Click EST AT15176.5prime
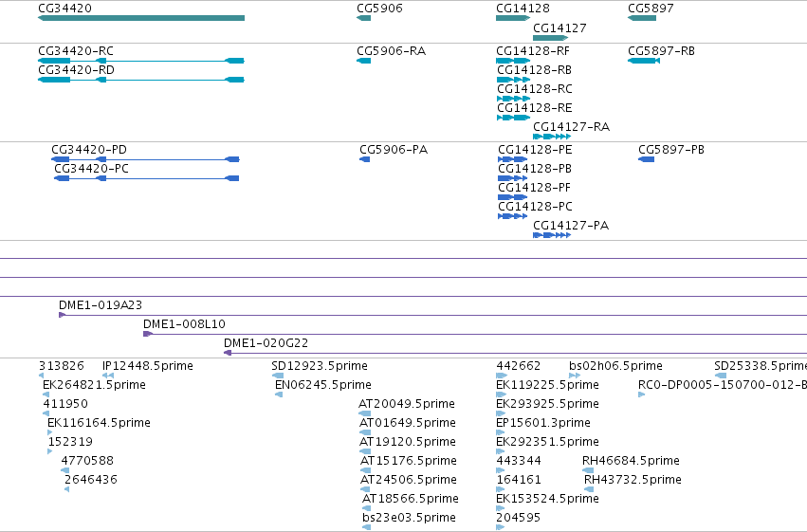Screen dimensions: 807x532 (365, 470)
